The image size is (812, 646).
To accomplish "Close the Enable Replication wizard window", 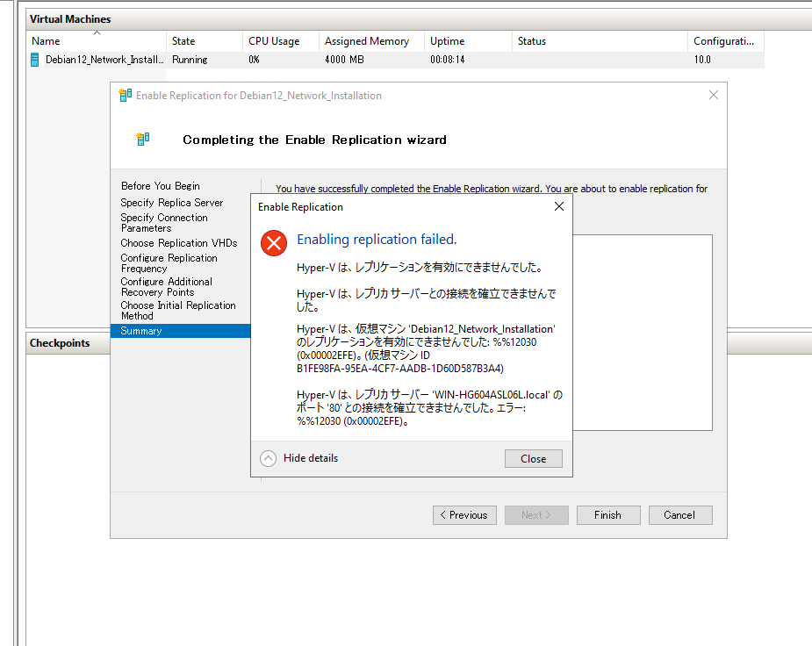I will coord(714,96).
